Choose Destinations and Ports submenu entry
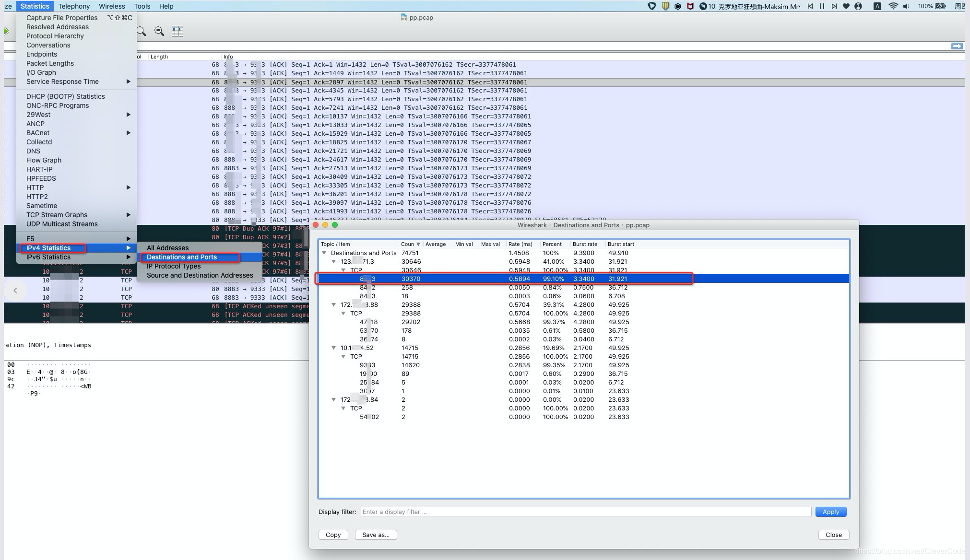The image size is (970, 560). pos(200,257)
